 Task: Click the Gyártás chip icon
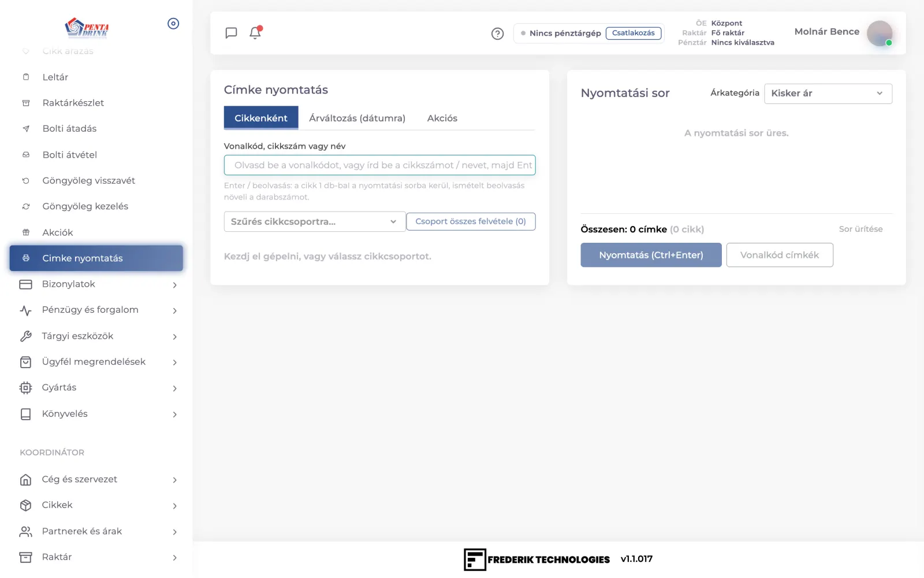coord(25,388)
